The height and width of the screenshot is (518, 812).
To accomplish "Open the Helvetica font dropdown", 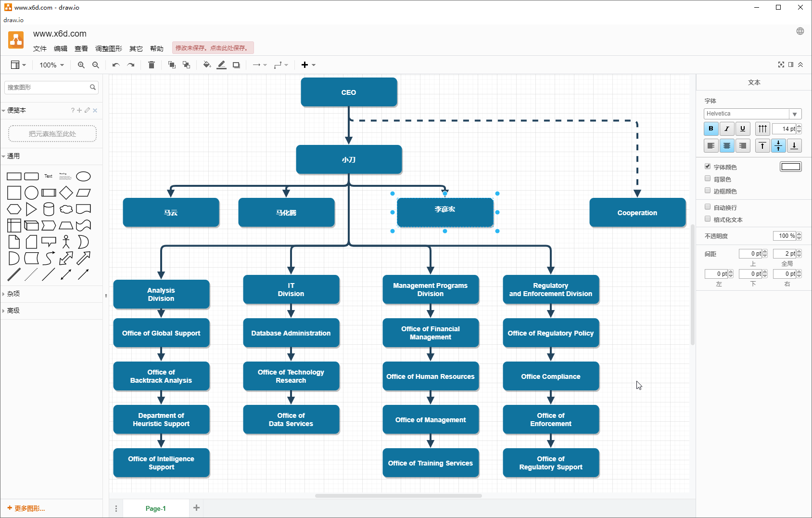I will [752, 114].
